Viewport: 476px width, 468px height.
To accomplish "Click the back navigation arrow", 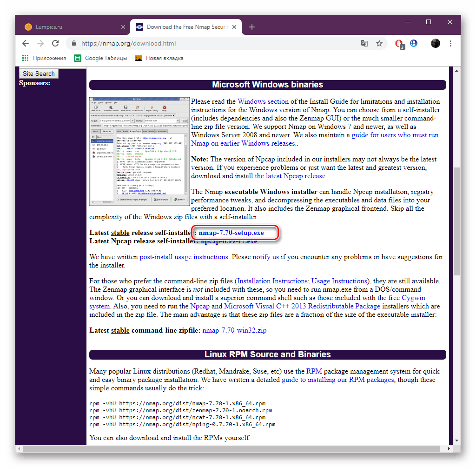I will click(25, 43).
